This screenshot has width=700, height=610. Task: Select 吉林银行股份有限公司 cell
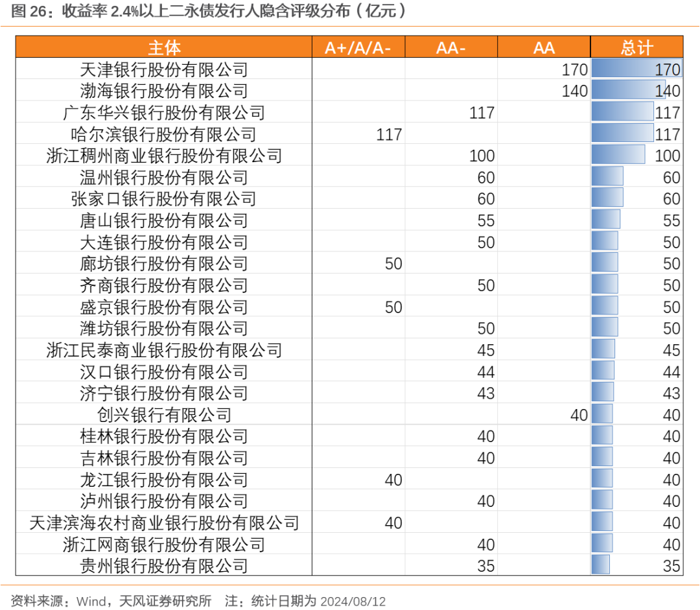point(164,458)
